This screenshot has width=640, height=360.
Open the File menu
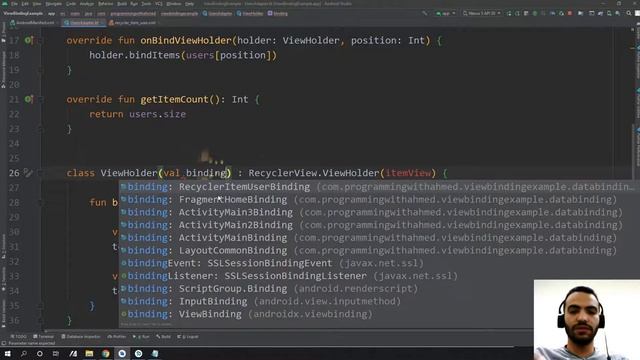pos(15,4)
